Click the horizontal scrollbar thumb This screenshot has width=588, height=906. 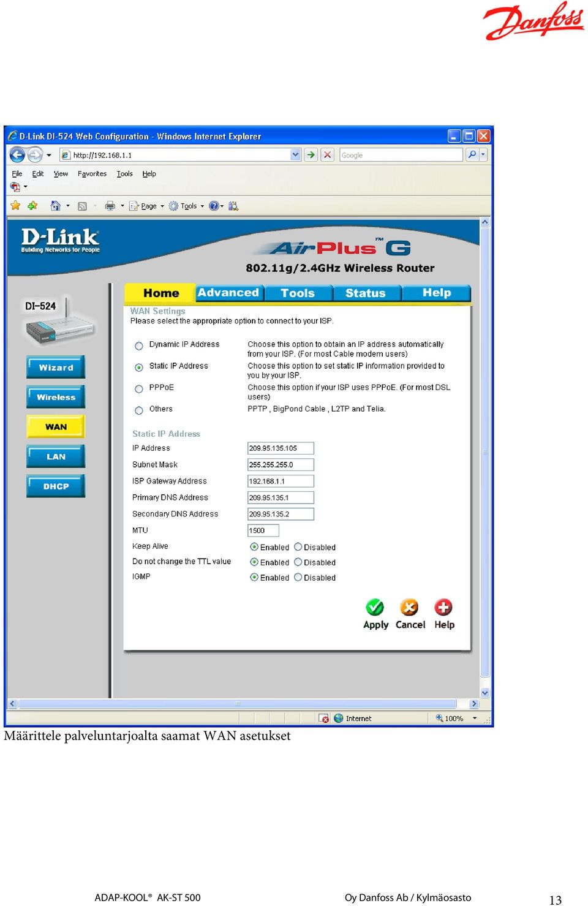[x=237, y=704]
